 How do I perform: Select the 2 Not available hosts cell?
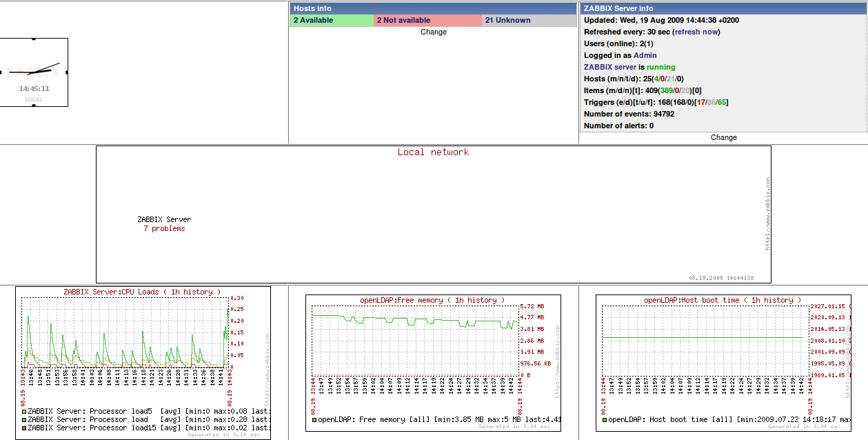[x=427, y=21]
